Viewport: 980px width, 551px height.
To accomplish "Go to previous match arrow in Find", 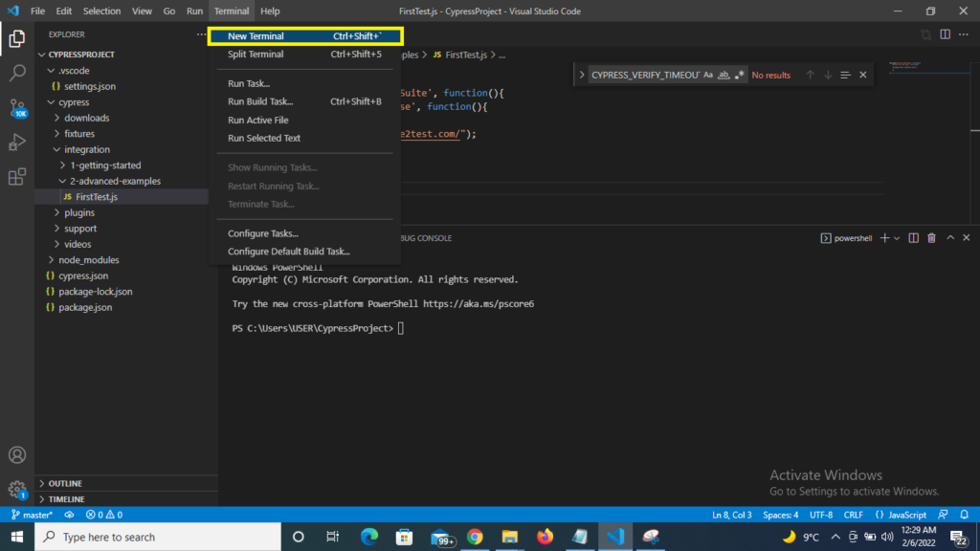I will [810, 75].
